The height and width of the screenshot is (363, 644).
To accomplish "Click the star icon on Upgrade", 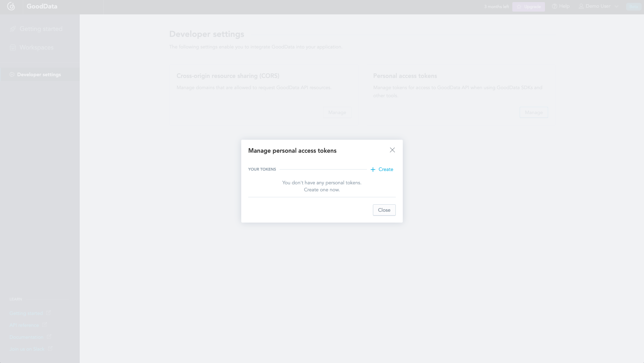I will click(519, 7).
